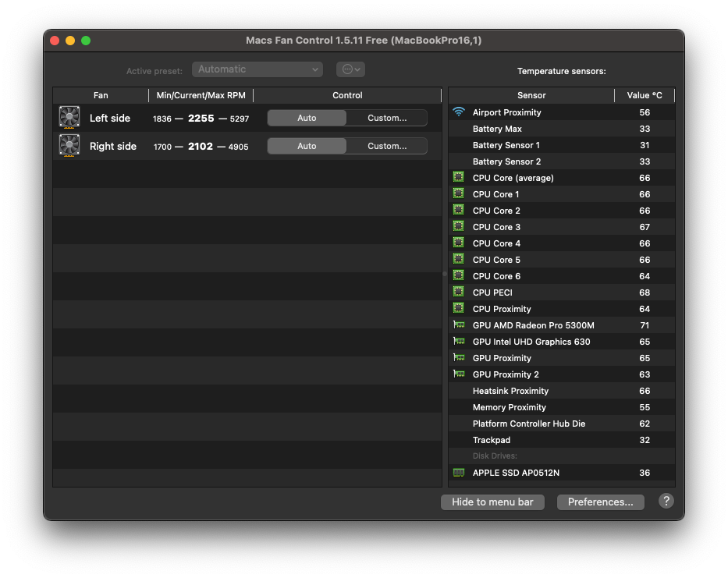Viewport: 728px width, 578px height.
Task: Click Hide to menu bar button
Action: [492, 502]
